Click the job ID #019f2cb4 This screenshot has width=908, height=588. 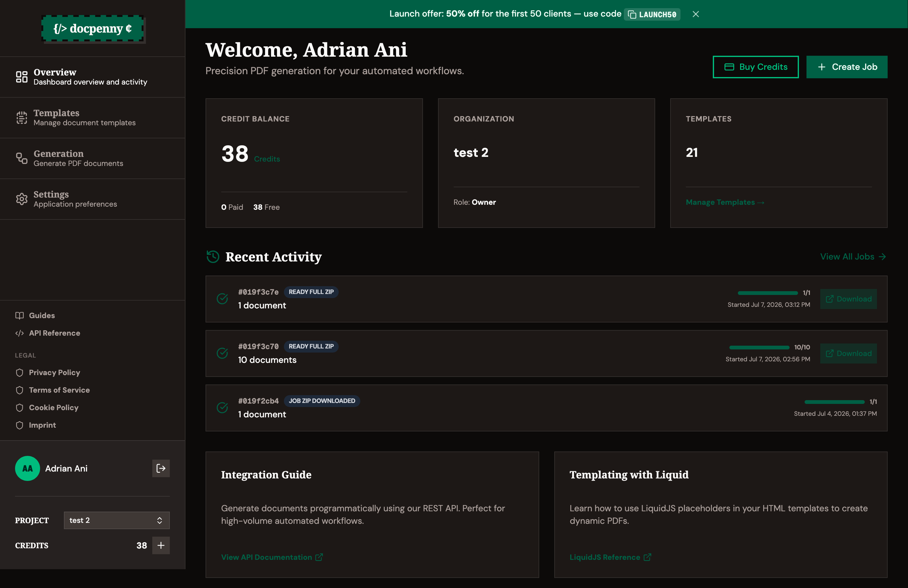tap(258, 401)
